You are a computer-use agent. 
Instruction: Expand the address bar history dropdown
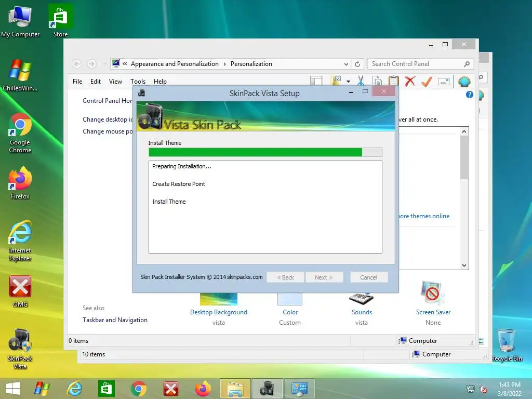(346, 64)
